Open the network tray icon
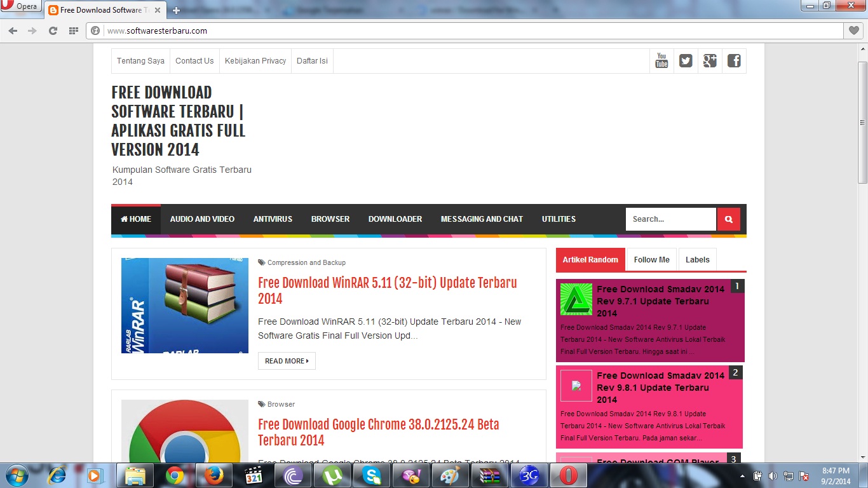Viewport: 868px width, 488px height. click(x=788, y=476)
